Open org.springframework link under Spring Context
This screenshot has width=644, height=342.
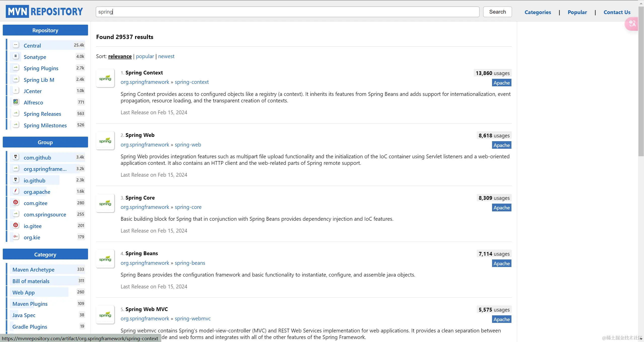[x=145, y=82]
